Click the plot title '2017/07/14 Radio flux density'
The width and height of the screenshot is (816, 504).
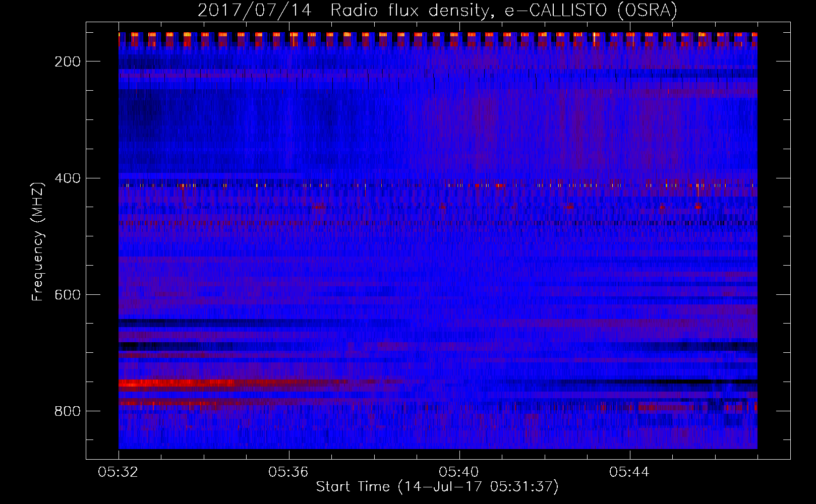point(437,10)
